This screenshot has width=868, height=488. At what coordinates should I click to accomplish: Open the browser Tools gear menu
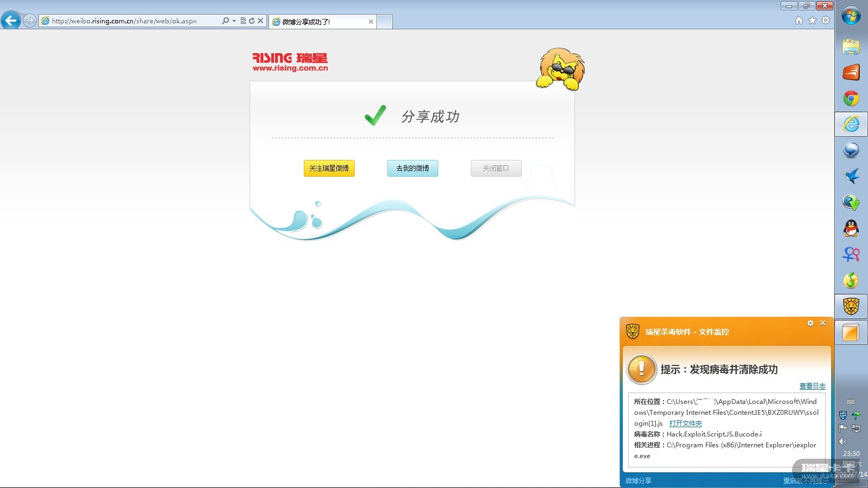(x=826, y=21)
